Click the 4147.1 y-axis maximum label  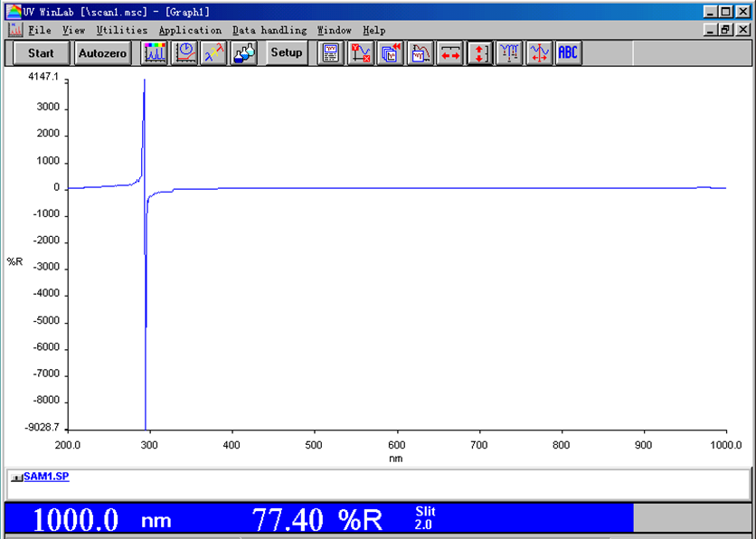click(43, 77)
